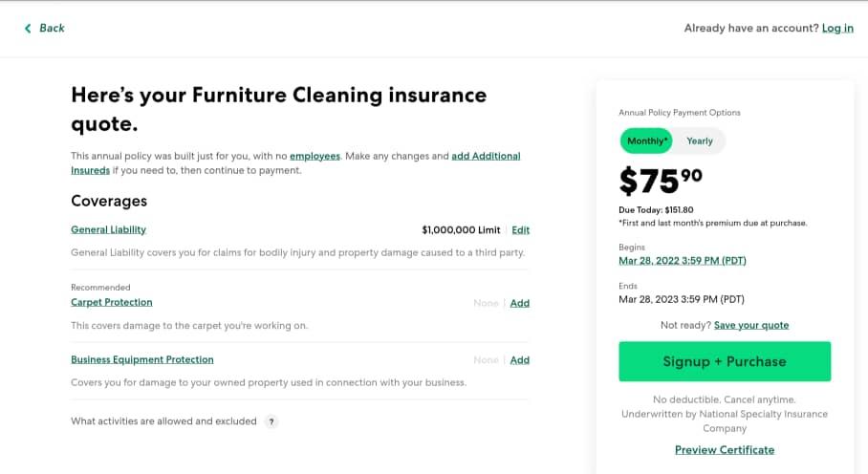
Task: Open Business Equipment Protection details
Action: click(142, 359)
